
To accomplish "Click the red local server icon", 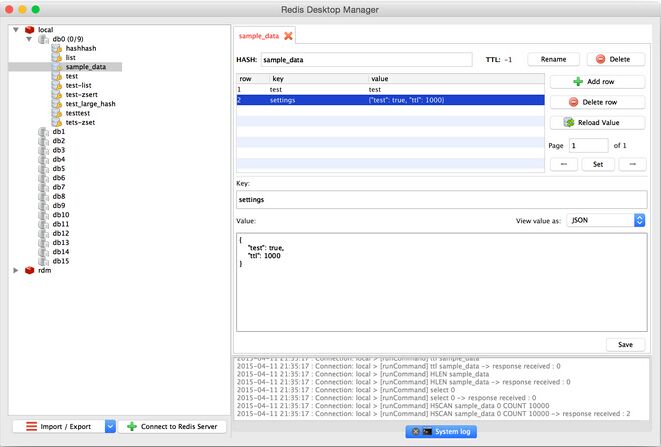I will click(x=29, y=30).
